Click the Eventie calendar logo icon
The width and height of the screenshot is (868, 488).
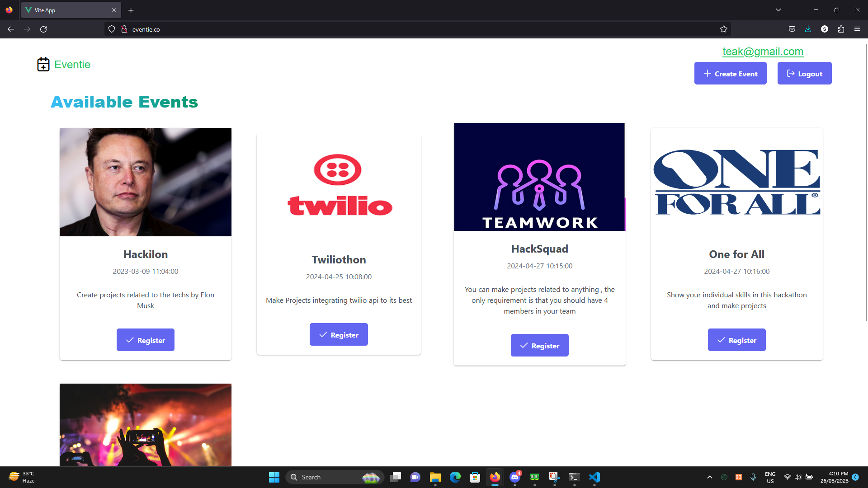pos(43,64)
